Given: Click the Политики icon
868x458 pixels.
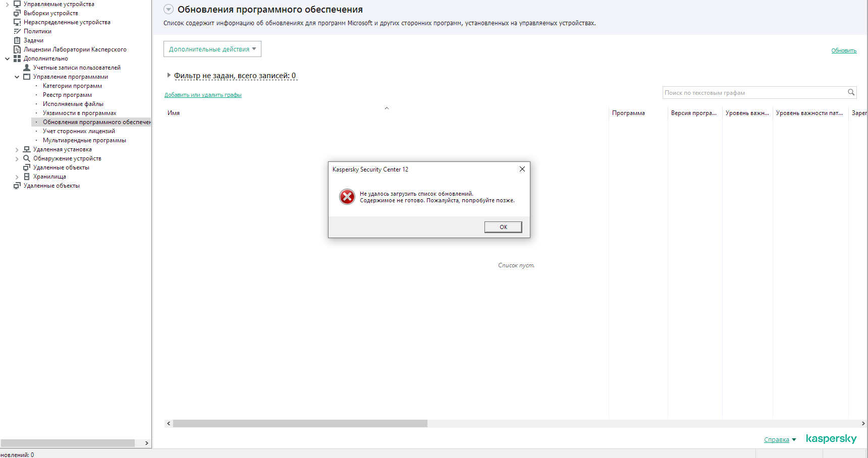Looking at the screenshot, I should point(17,31).
